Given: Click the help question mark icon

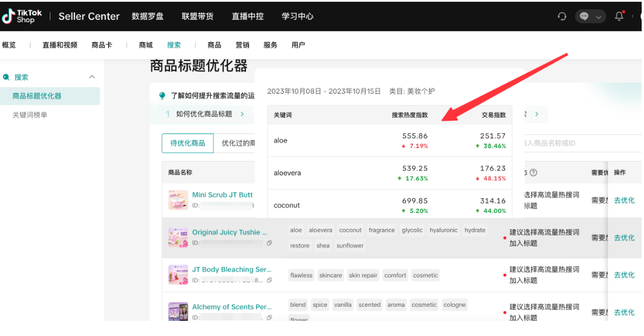Looking at the screenshot, I should tap(533, 173).
